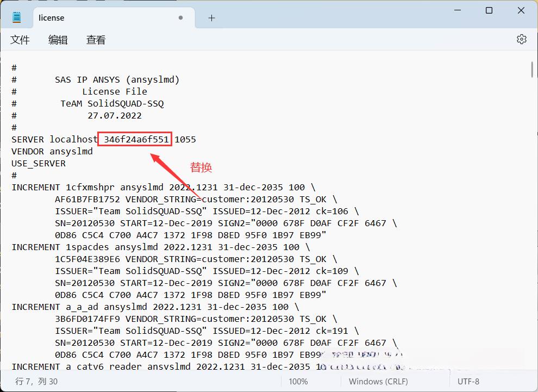The image size is (538, 392).
Task: Click ck=109 in the ISSUER line
Action: (x=332, y=271)
